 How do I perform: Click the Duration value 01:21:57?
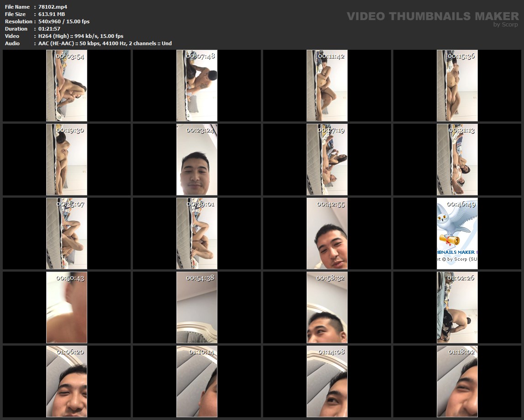49,29
